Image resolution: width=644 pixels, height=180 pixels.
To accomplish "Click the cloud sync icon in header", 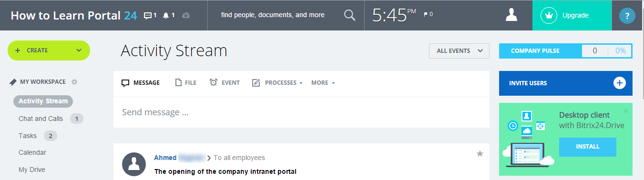I will tap(186, 15).
